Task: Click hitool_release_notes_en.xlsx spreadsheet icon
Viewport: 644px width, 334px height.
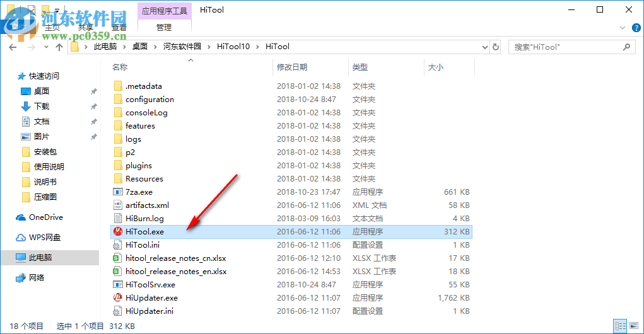Action: [x=118, y=271]
